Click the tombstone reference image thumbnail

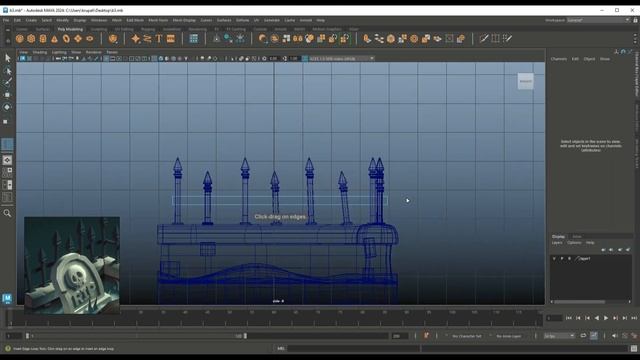(x=72, y=265)
